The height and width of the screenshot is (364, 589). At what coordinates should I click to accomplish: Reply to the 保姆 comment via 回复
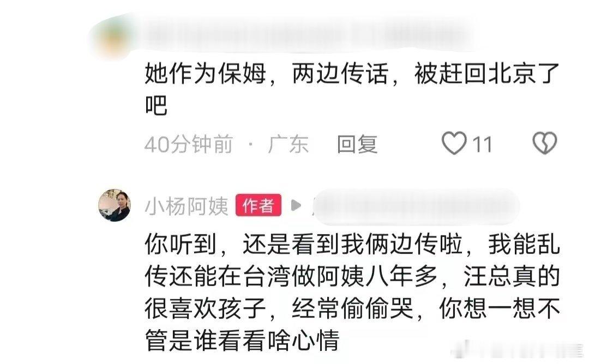tap(357, 144)
